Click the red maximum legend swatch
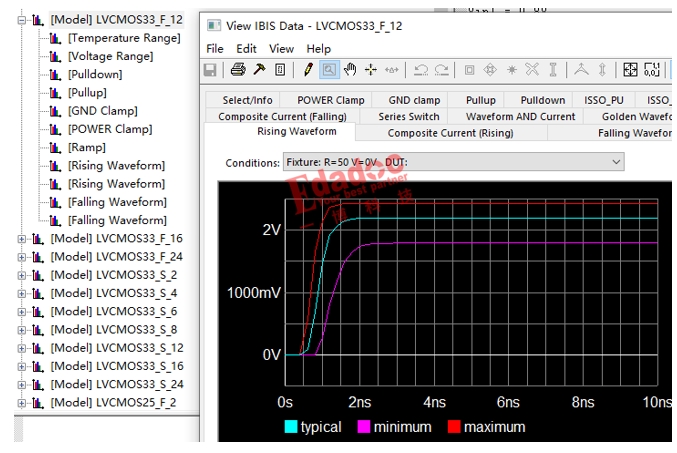The image size is (677, 453). pyautogui.click(x=452, y=428)
